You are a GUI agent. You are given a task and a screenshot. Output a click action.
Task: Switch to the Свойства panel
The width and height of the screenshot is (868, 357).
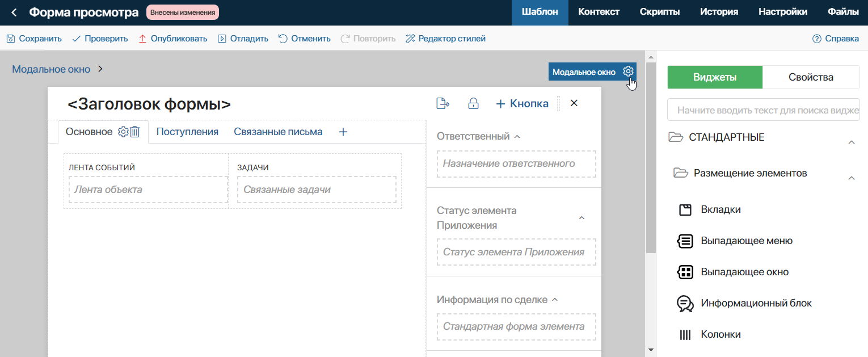[811, 77]
